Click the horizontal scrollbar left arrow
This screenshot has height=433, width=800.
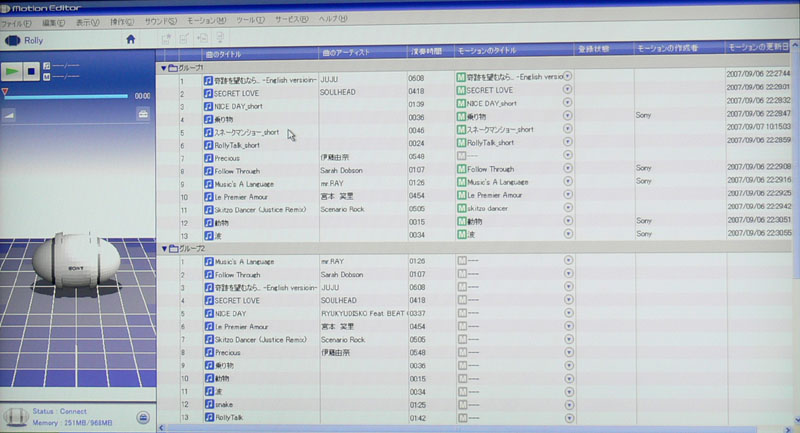coord(162,428)
